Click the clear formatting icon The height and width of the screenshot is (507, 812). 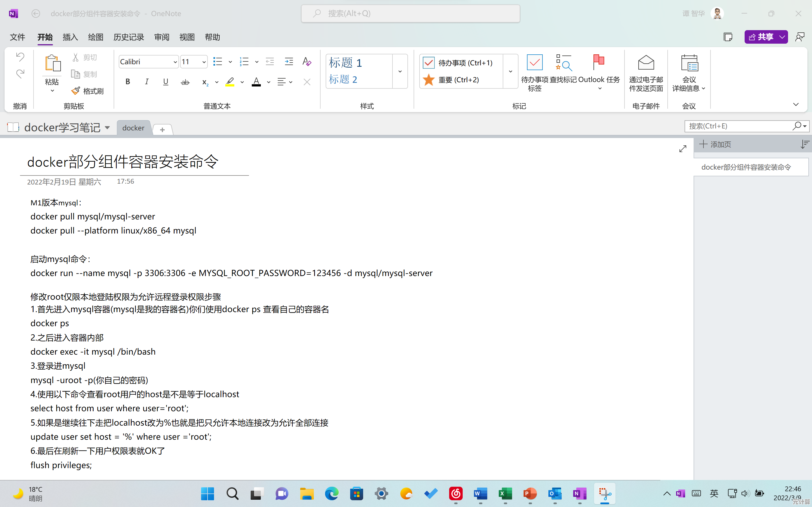point(306,62)
